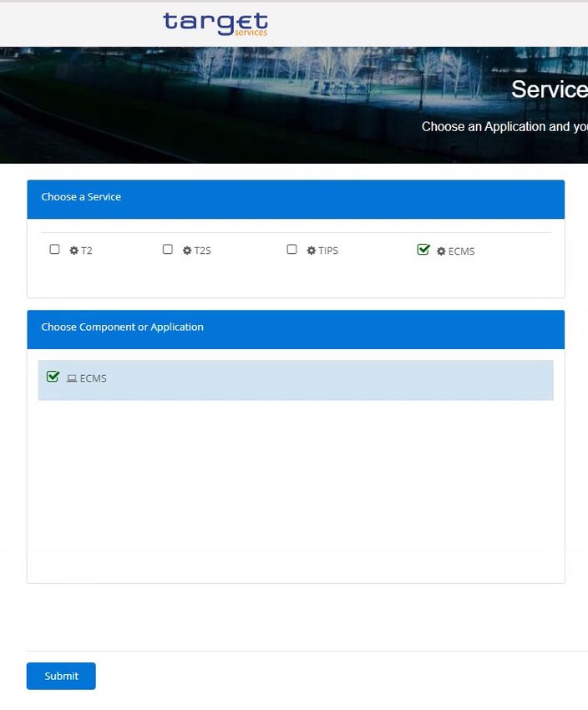Click the gear icon beside ECMS service
This screenshot has height=710, width=588.
pos(441,251)
